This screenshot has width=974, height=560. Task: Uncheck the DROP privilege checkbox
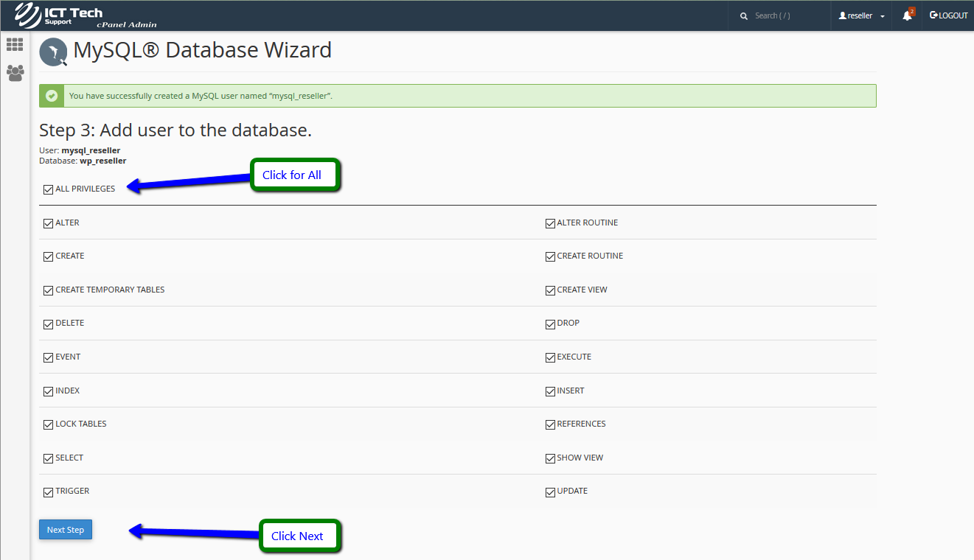[550, 324]
